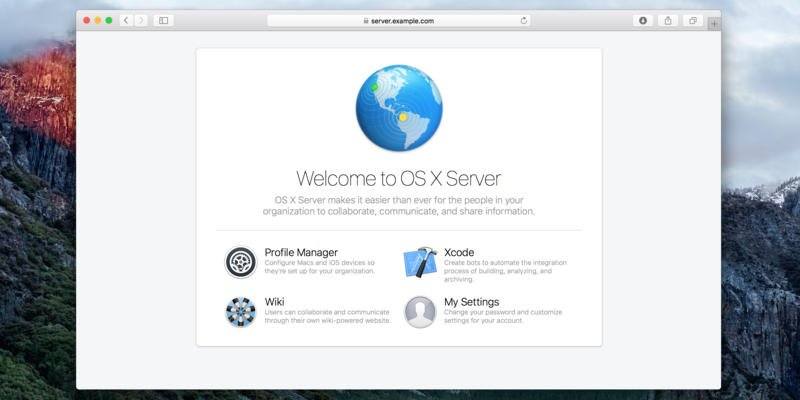Show all tabs overview
The width and height of the screenshot is (800, 400).
pyautogui.click(x=693, y=20)
